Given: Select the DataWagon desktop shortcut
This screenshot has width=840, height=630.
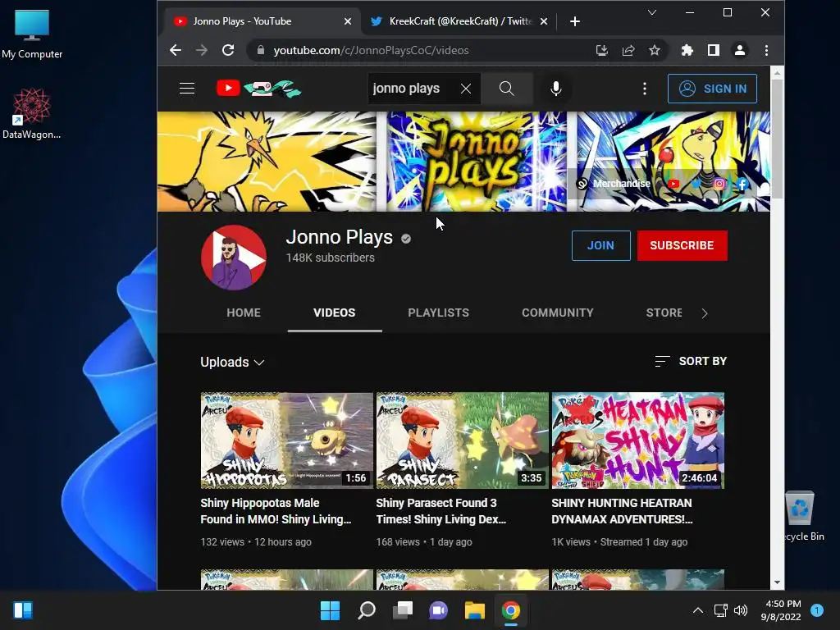Looking at the screenshot, I should (32, 113).
